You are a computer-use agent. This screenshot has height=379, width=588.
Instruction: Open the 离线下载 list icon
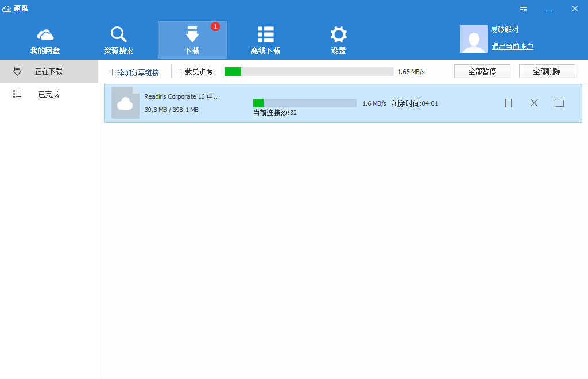pyautogui.click(x=265, y=34)
